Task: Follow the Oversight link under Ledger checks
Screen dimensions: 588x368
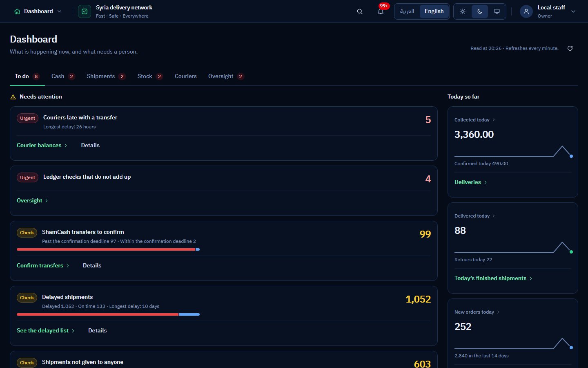Action: 32,201
